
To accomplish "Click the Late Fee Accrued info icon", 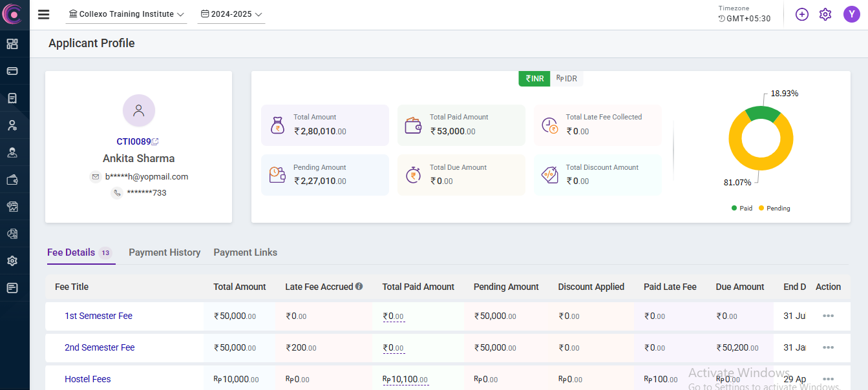I will [x=359, y=287].
